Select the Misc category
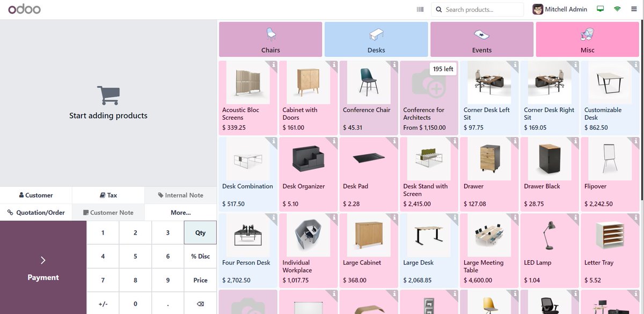 [588, 39]
